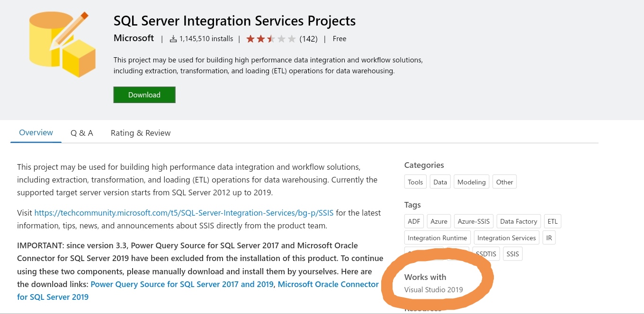Image resolution: width=644 pixels, height=314 pixels.
Task: Select the Modeling category
Action: coord(471,182)
